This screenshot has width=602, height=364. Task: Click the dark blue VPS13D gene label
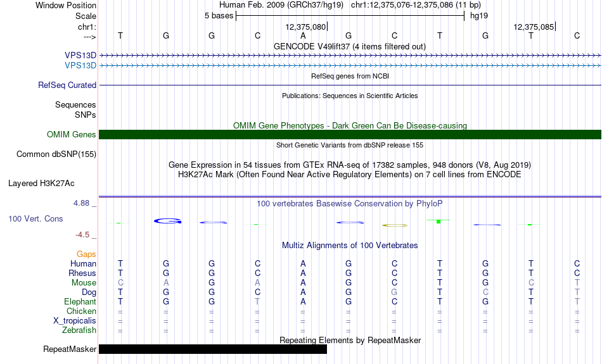(x=80, y=56)
